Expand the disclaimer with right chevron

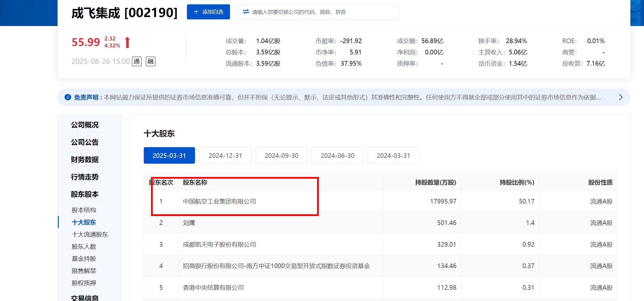pyautogui.click(x=621, y=97)
